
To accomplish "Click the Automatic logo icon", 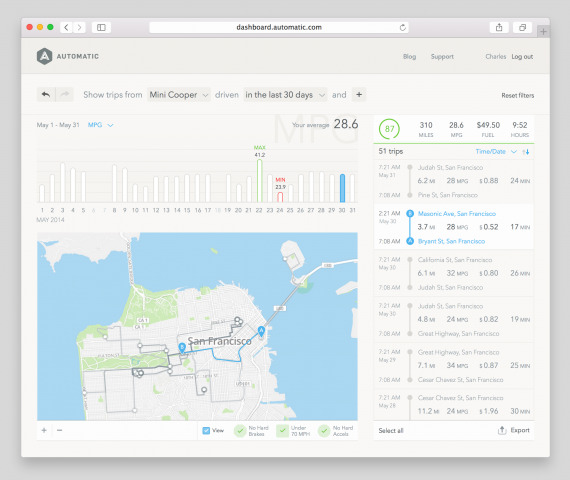I will (44, 56).
